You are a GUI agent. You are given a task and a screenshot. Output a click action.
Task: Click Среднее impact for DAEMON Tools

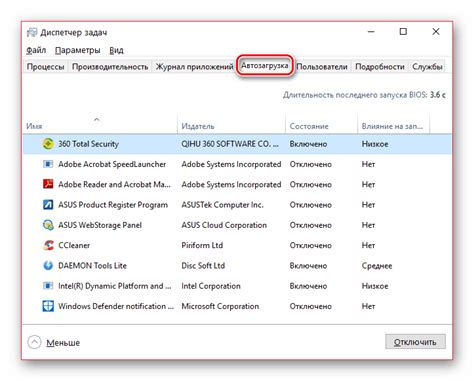[x=377, y=266]
